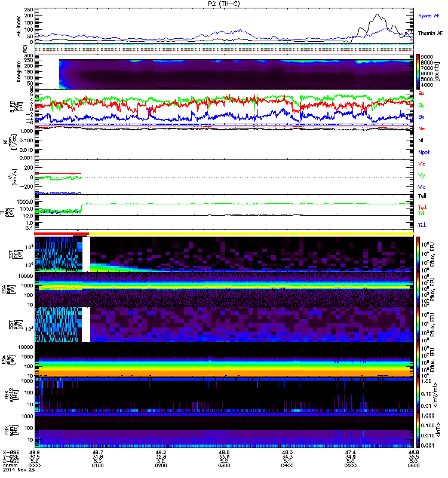Image resolution: width=448 pixels, height=478 pixels.
Task: Select the black Ni legend label
Action: click(x=421, y=140)
